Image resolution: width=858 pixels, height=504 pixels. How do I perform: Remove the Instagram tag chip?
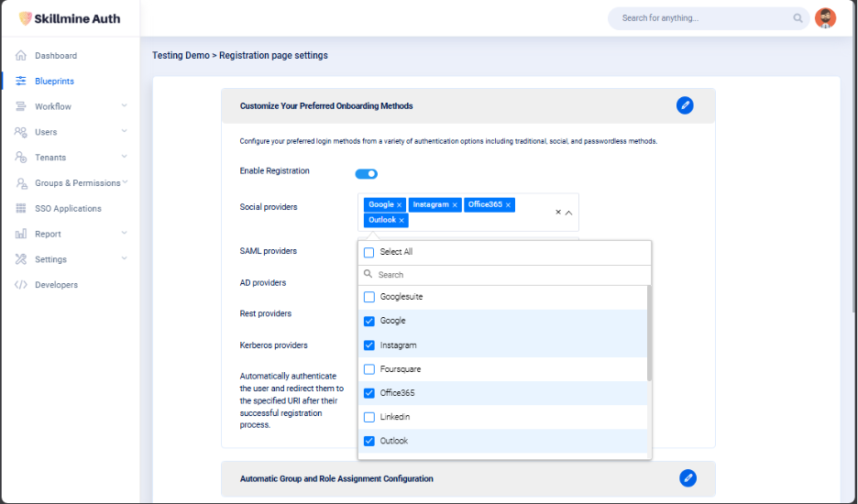455,205
